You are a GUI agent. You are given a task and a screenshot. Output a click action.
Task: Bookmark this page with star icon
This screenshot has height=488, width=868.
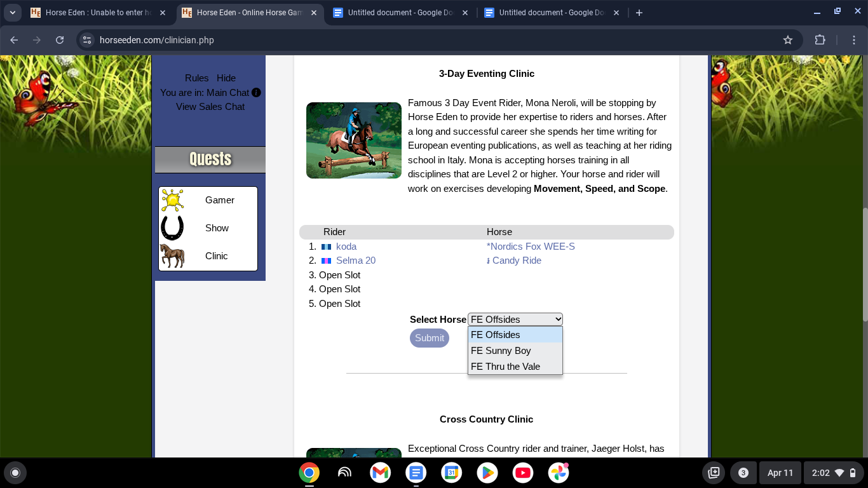point(788,40)
